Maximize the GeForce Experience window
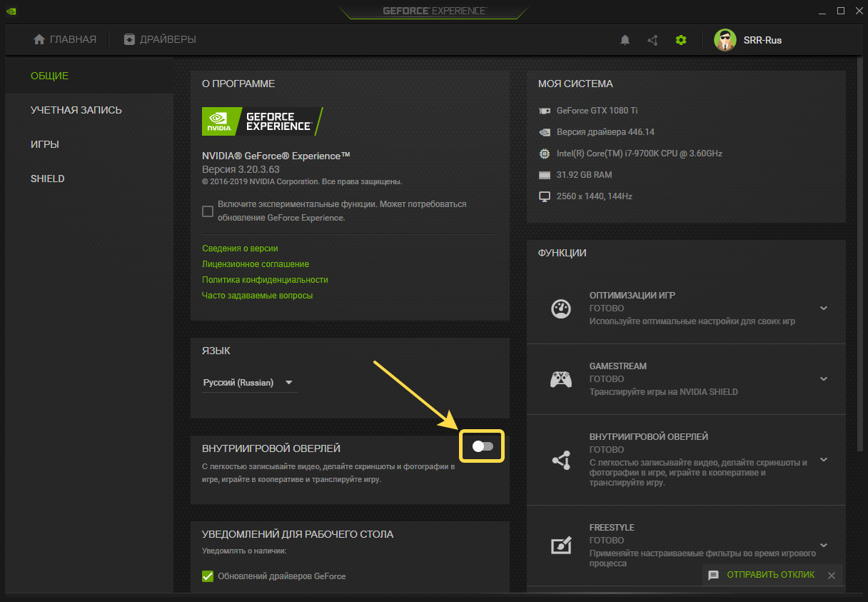This screenshot has height=602, width=868. pyautogui.click(x=841, y=11)
